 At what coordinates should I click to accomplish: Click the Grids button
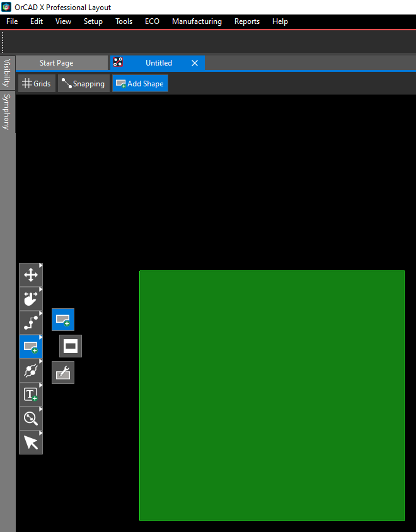point(37,83)
